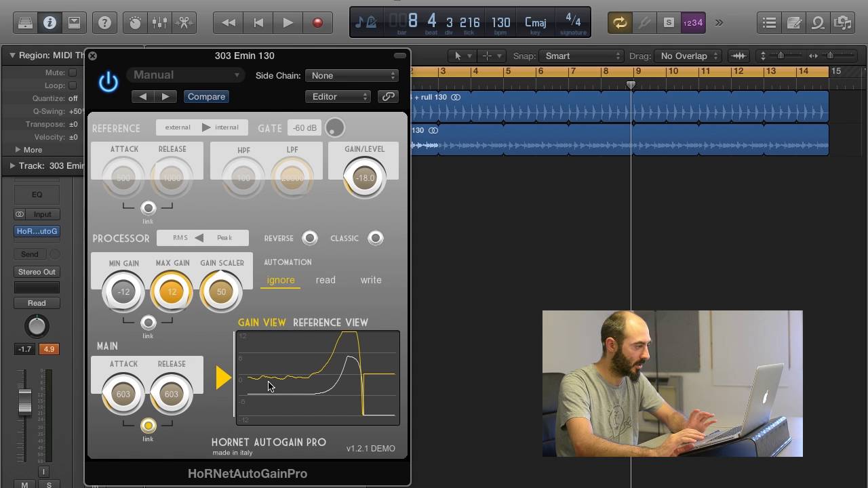
Task: Toggle plugin power bypass button
Action: [108, 82]
